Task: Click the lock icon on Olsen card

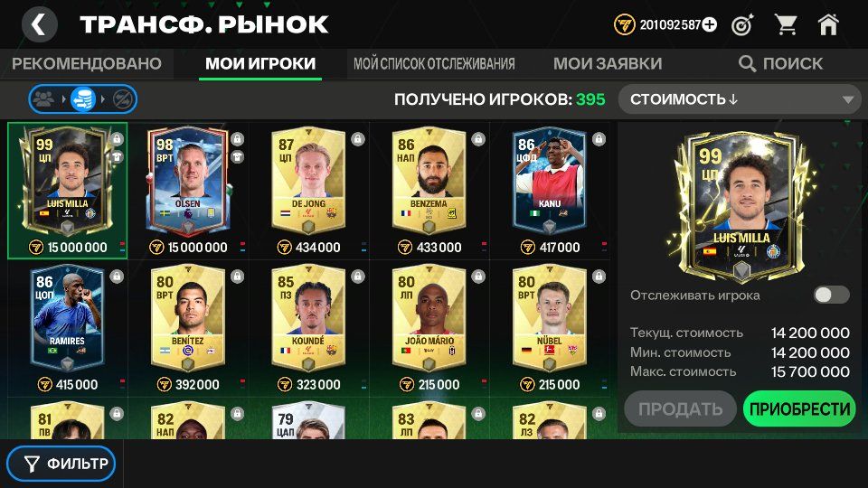Action: [238, 138]
